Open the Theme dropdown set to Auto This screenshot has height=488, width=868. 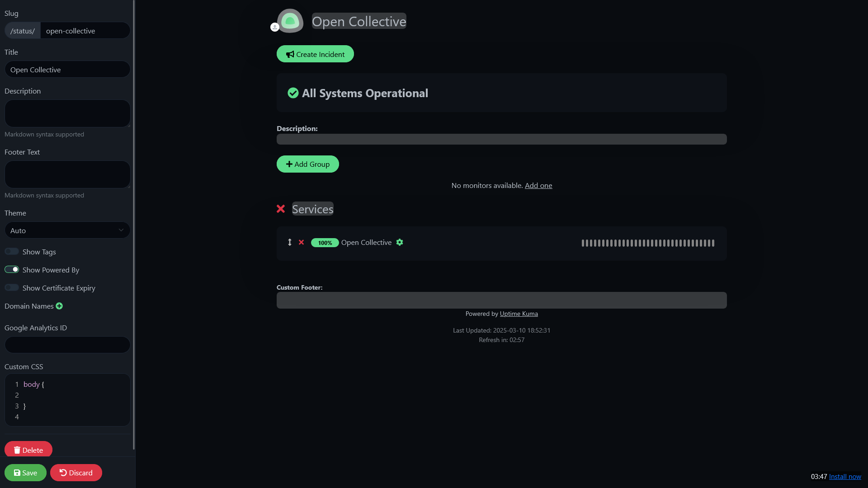67,230
